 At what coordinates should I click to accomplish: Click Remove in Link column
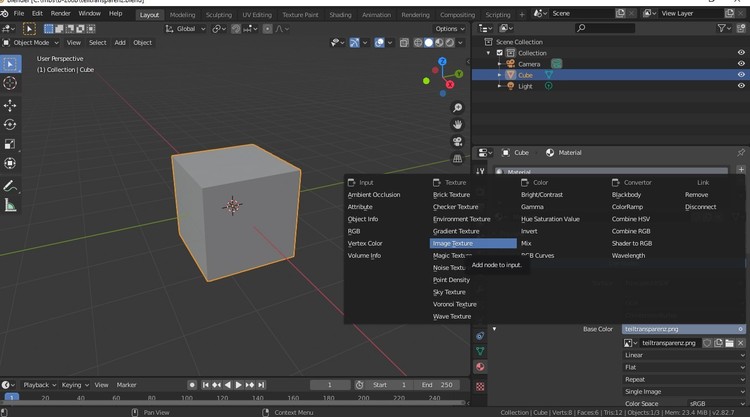click(x=696, y=195)
